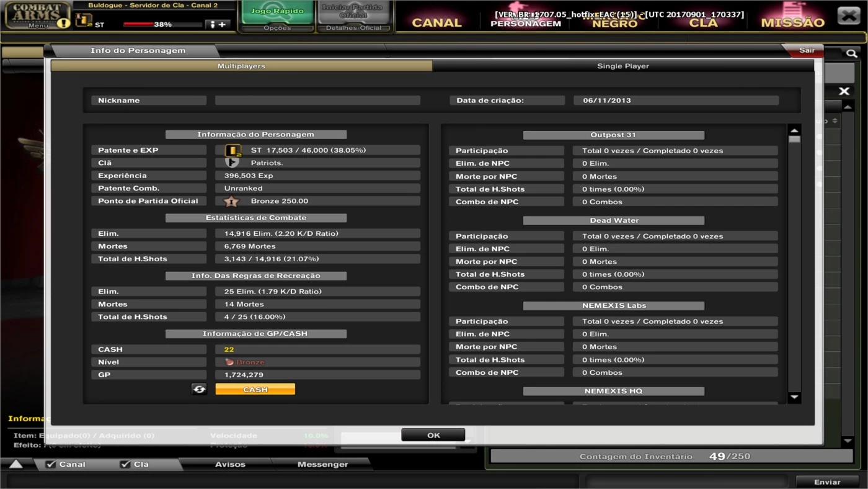Click the Sair button

[x=807, y=50]
